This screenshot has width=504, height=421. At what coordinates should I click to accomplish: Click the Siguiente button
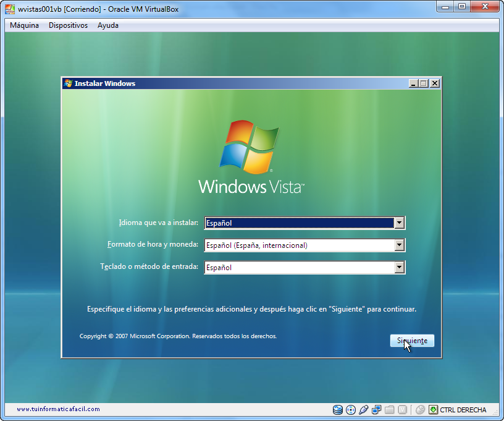(412, 341)
